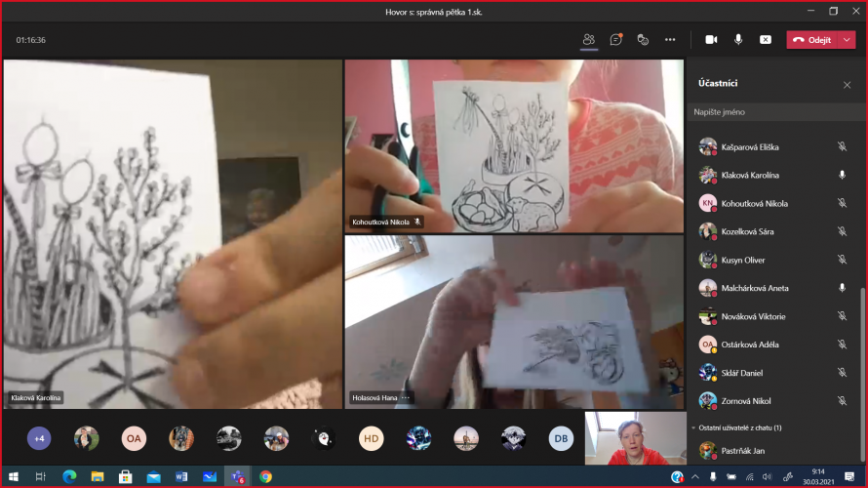868x488 pixels.
Task: Close the Účastníci panel
Action: tap(847, 85)
